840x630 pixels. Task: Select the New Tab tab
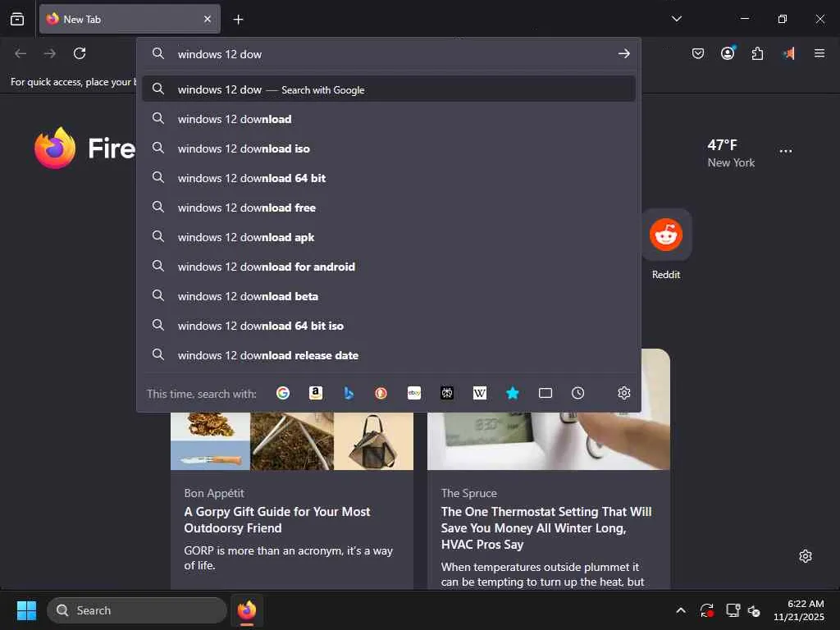coord(130,20)
